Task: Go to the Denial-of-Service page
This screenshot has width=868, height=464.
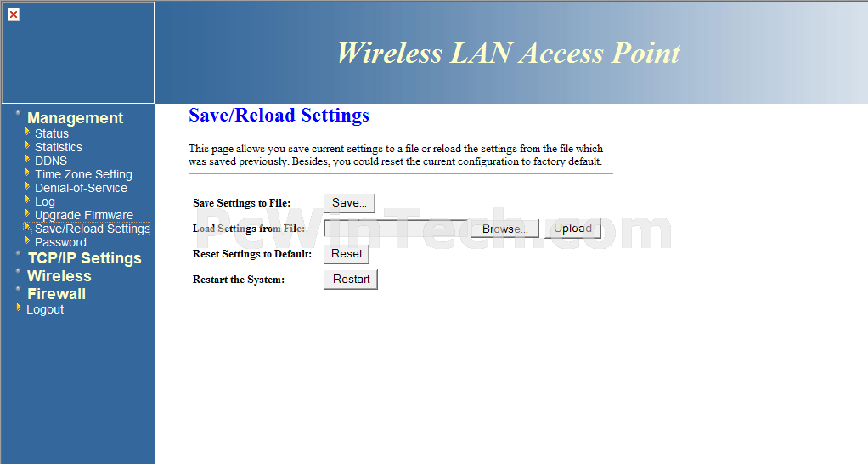Action: pyautogui.click(x=81, y=189)
